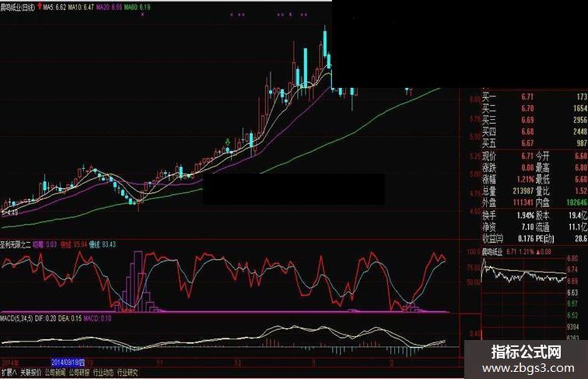Image resolution: width=588 pixels, height=379 pixels.
Task: Switch to the 公司研报 tab
Action: [79, 373]
